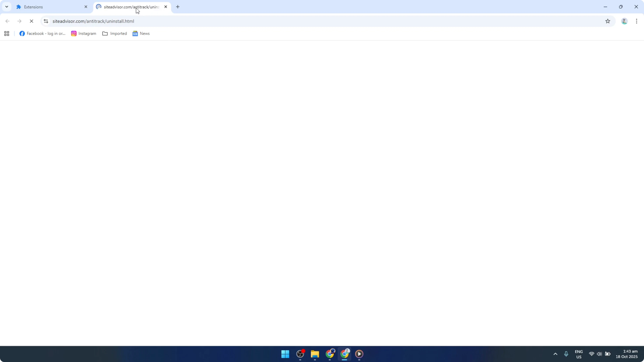Open OBS Studio from the taskbar

coord(300,354)
